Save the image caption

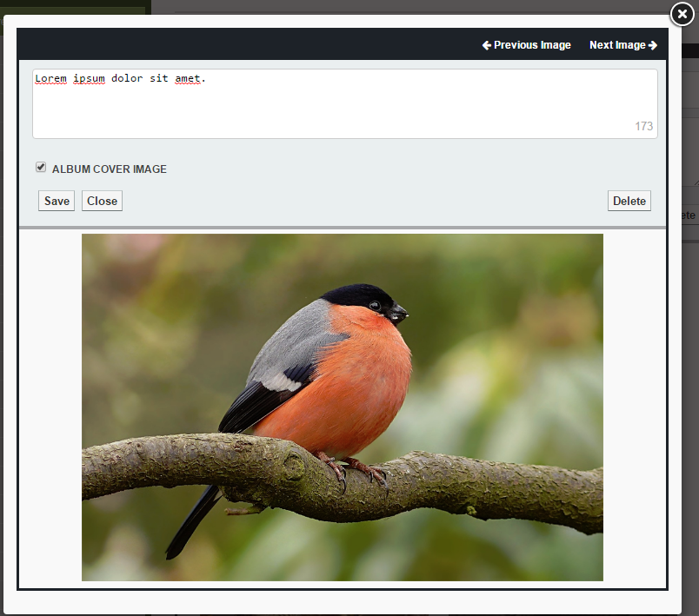click(57, 201)
